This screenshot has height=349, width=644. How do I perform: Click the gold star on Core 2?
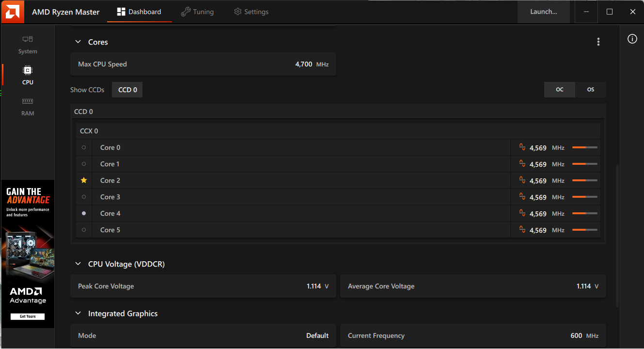click(x=84, y=180)
